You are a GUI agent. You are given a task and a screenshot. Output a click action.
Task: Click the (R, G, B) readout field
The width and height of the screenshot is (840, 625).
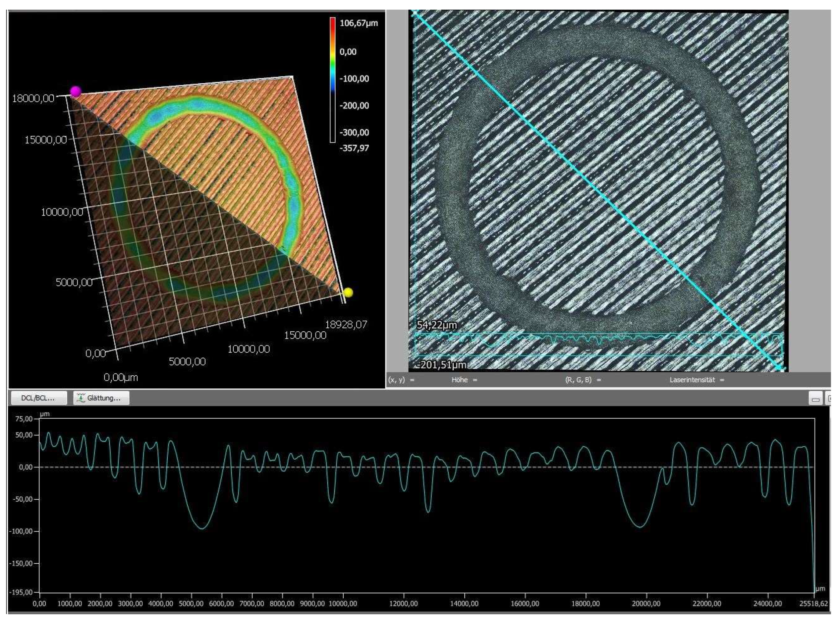click(x=583, y=380)
